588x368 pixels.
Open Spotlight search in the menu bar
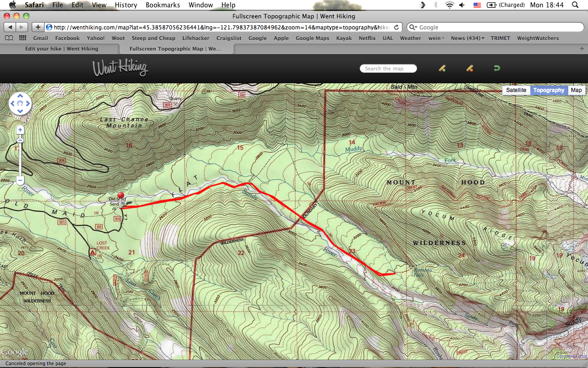[x=575, y=5]
